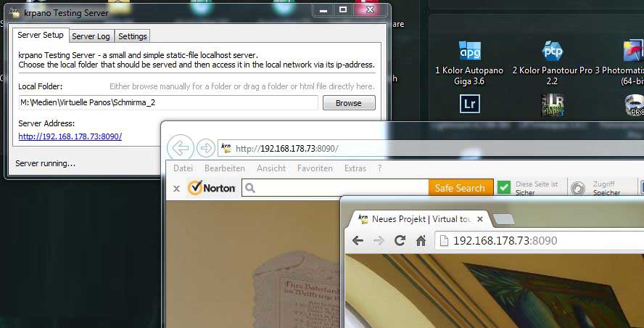Close the Norton toolbar with X
This screenshot has height=328, width=644.
pos(176,189)
